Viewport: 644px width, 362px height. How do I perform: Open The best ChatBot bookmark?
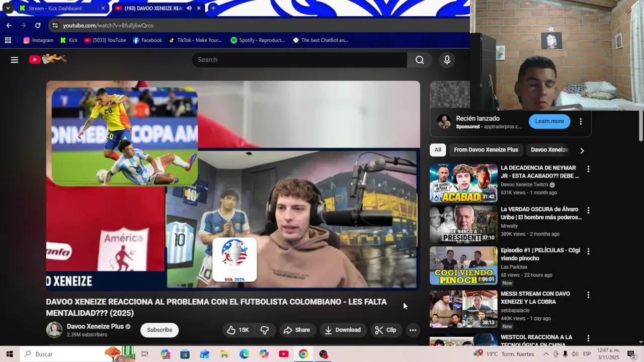click(320, 40)
